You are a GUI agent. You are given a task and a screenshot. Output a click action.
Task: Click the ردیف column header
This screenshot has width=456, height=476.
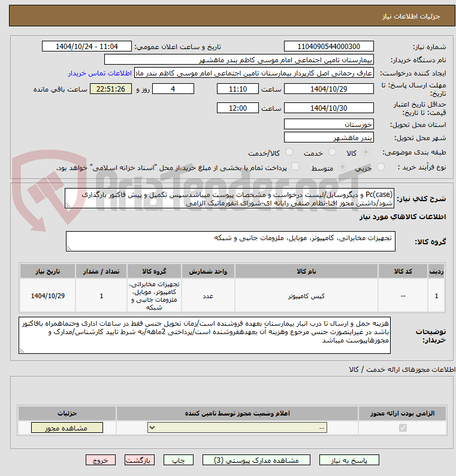(436, 271)
